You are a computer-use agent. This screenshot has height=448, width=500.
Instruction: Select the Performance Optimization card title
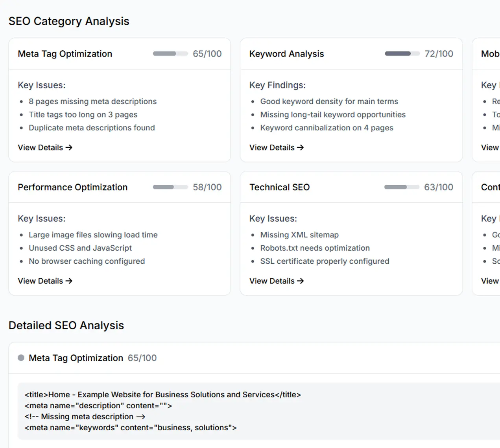point(72,187)
